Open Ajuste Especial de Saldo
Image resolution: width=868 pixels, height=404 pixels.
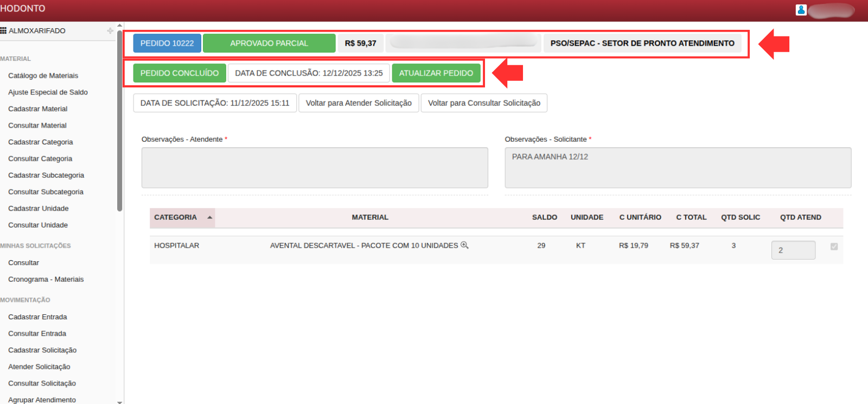[48, 92]
